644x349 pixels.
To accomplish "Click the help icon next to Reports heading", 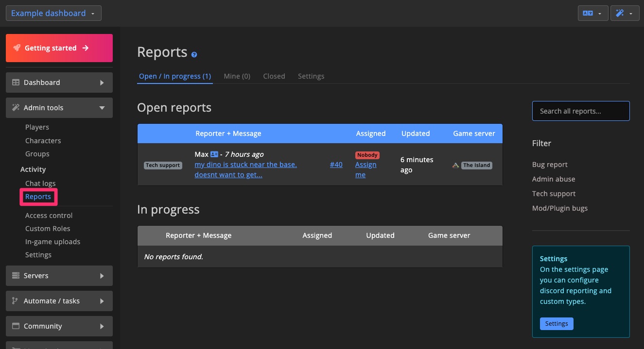I will 194,54.
